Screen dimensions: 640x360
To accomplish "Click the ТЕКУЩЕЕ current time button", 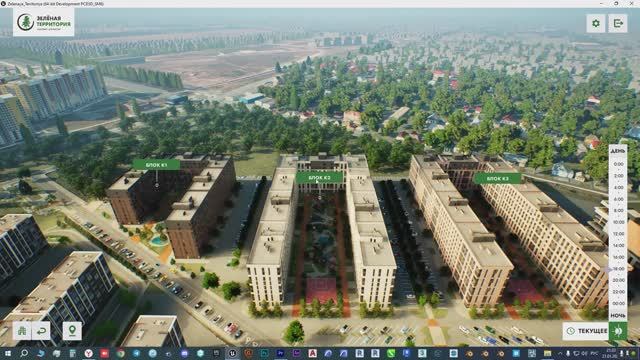I will click(x=586, y=331).
